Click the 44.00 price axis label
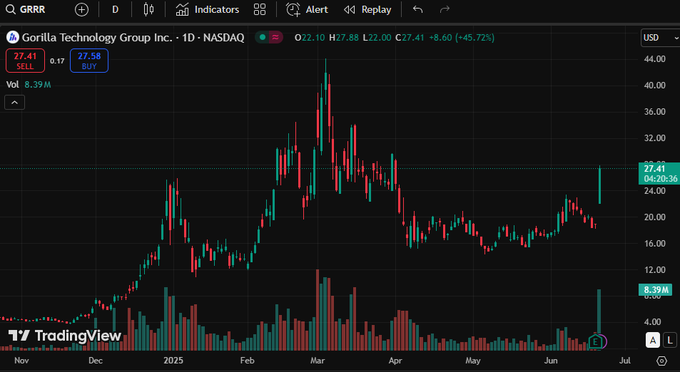 pyautogui.click(x=655, y=59)
